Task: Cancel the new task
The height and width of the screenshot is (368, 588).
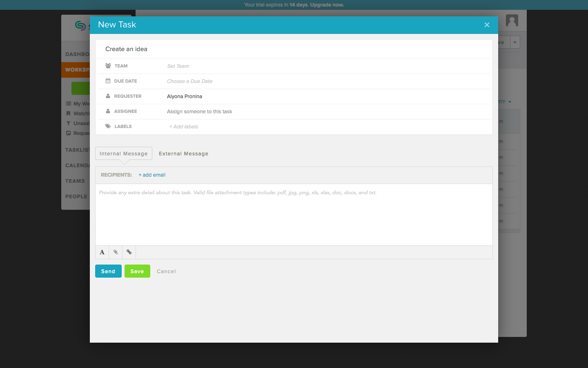Action: click(166, 272)
